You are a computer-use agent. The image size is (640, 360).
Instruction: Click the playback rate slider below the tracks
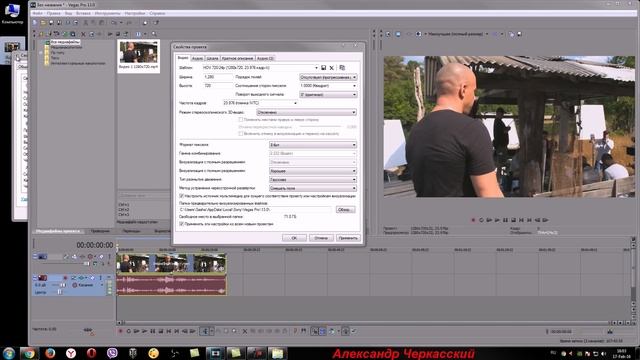(x=88, y=330)
